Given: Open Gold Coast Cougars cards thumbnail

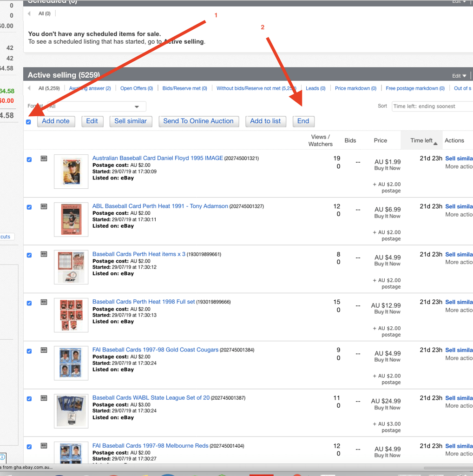Looking at the screenshot, I should coord(71,363).
